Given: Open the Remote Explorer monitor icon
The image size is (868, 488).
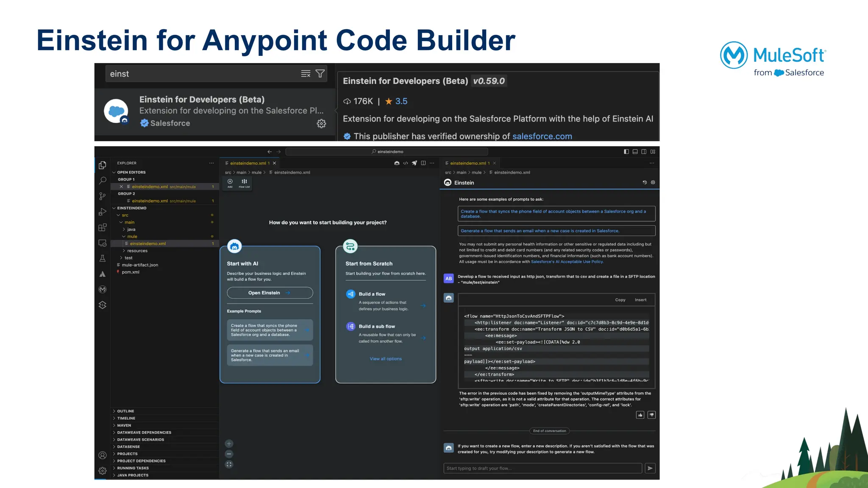Looking at the screenshot, I should click(102, 243).
